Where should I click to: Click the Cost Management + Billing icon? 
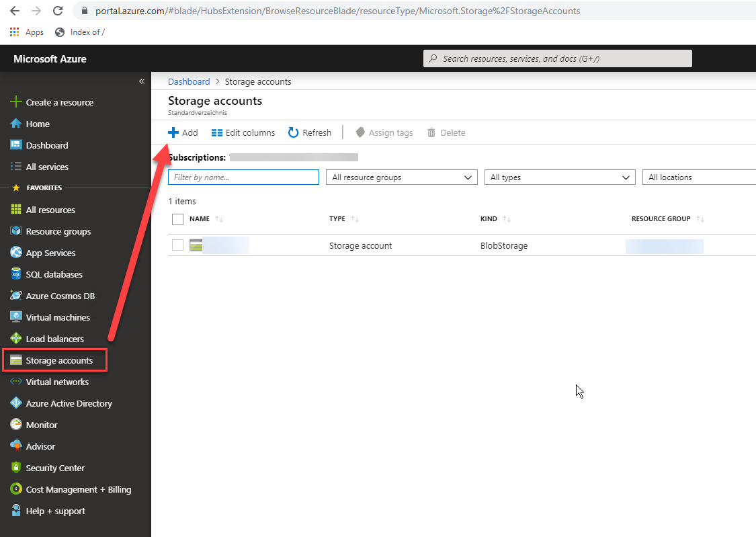point(16,489)
